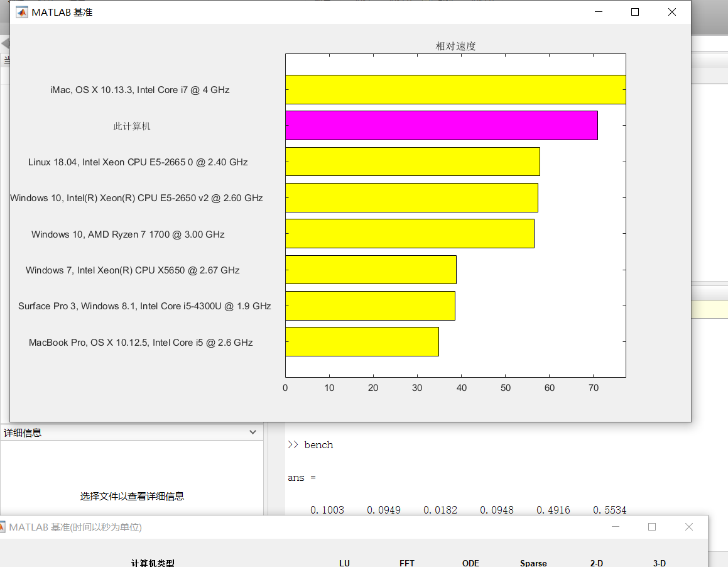Click the LU column header
The image size is (728, 567).
pyautogui.click(x=344, y=563)
